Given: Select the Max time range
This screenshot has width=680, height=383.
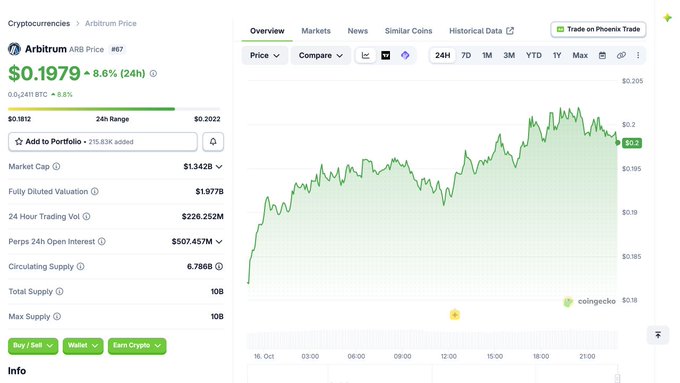Looking at the screenshot, I should point(580,56).
